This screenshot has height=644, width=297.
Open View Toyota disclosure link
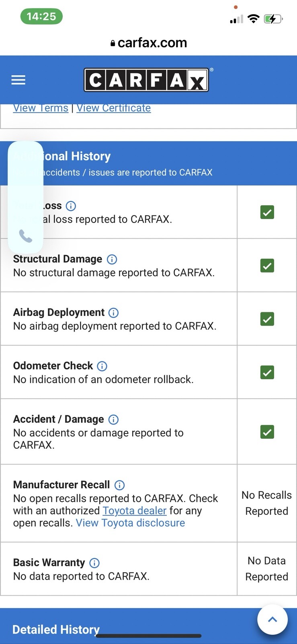click(x=130, y=523)
